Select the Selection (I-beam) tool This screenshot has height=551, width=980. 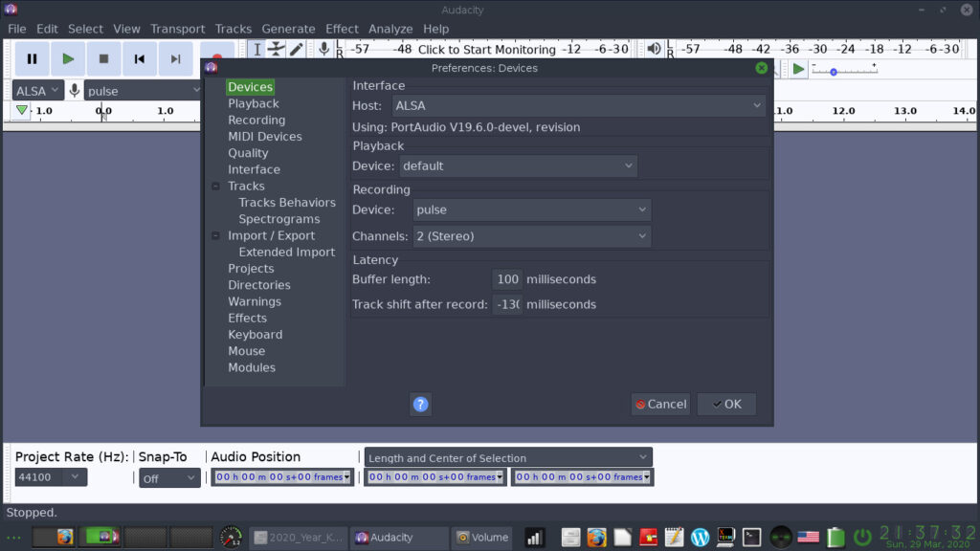pyautogui.click(x=256, y=50)
